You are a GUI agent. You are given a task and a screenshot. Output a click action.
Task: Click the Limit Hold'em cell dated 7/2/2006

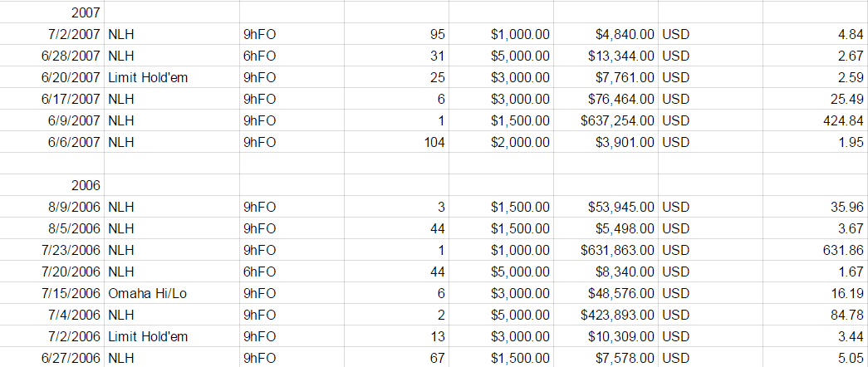tap(172, 336)
